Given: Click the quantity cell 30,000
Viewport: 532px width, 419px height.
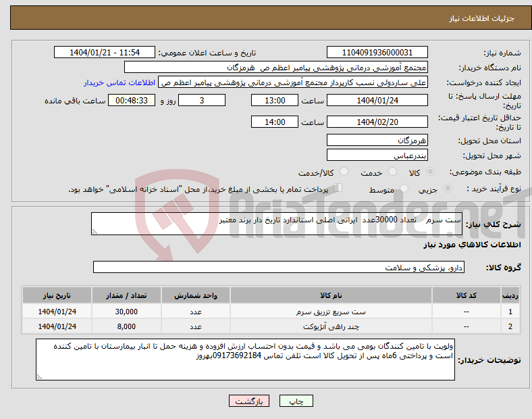Looking at the screenshot, I should (126, 312).
